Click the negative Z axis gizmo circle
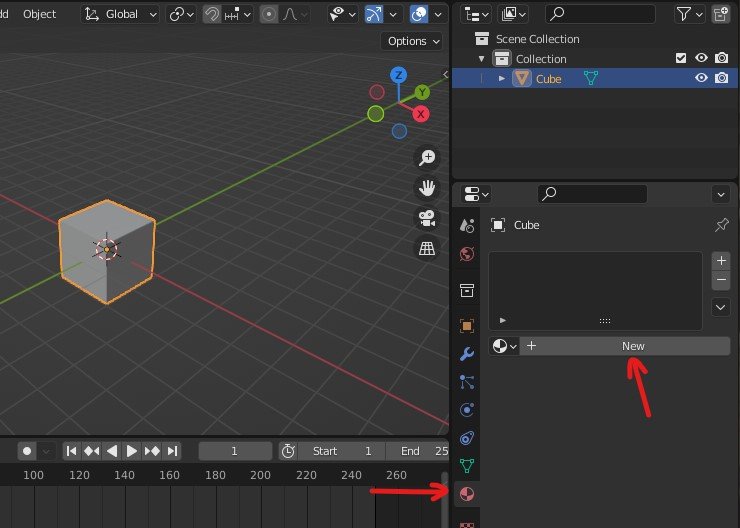This screenshot has width=740, height=528. [399, 131]
